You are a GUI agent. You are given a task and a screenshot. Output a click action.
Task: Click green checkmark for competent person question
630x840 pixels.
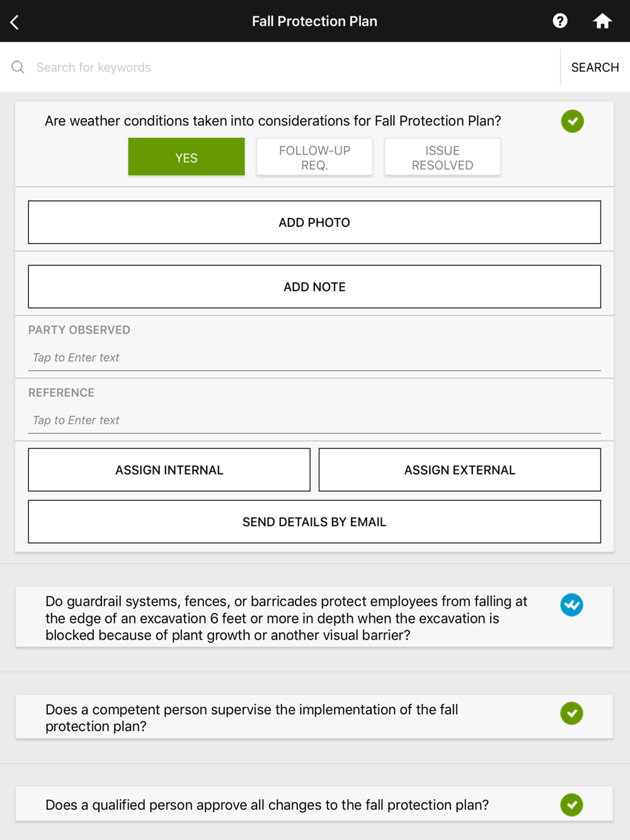click(x=571, y=713)
